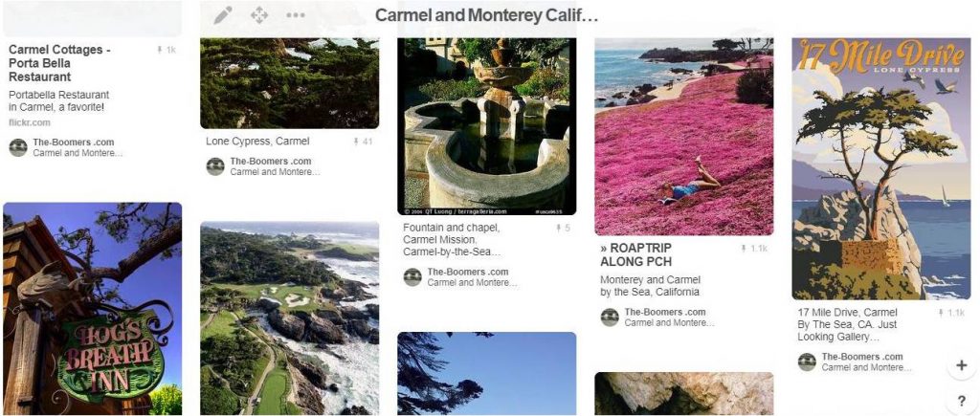The image size is (980, 416).
Task: Click The-Boomers avatar under Lone Cypress pin
Action: 215,166
